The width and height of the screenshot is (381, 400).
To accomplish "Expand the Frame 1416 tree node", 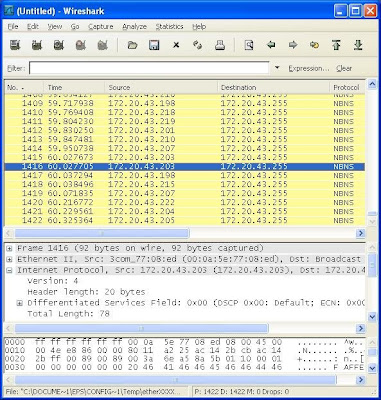I will [x=9, y=248].
